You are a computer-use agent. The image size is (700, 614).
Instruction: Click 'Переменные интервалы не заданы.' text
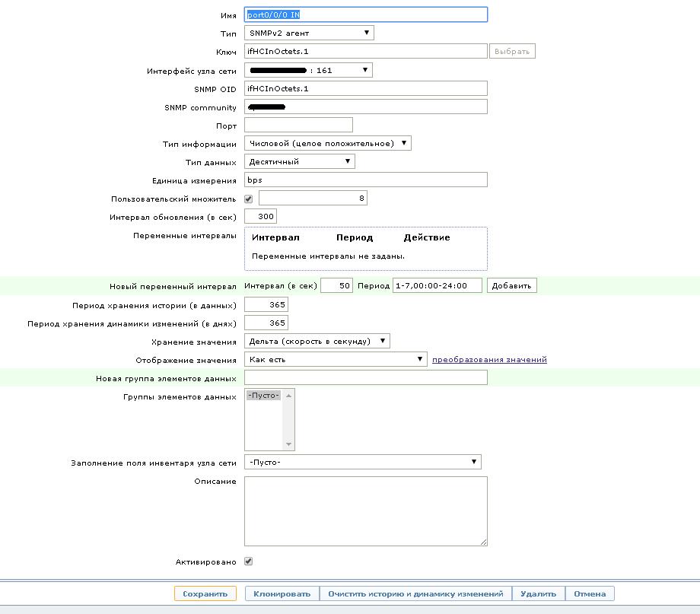(x=328, y=256)
